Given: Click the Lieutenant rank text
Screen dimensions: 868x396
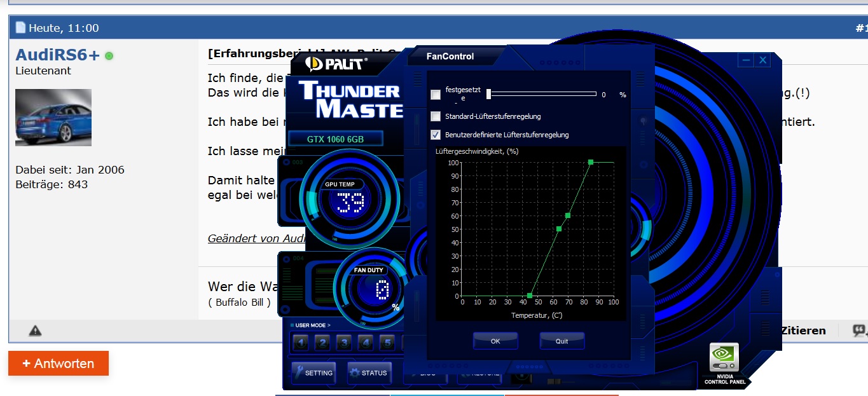Looking at the screenshot, I should point(43,71).
